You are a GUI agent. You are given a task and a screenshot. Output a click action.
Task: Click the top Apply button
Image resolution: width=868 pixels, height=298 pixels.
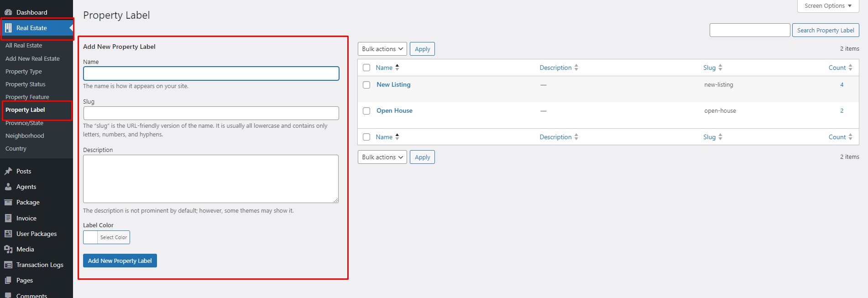click(422, 49)
